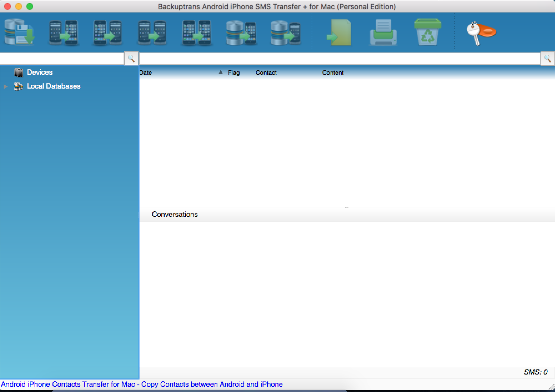Sort messages by the Date column
Screen dimensions: 555x392
pyautogui.click(x=145, y=72)
